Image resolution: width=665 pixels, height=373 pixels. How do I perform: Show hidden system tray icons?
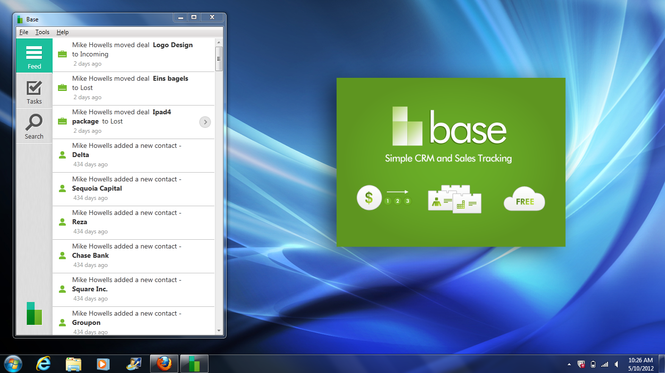569,365
